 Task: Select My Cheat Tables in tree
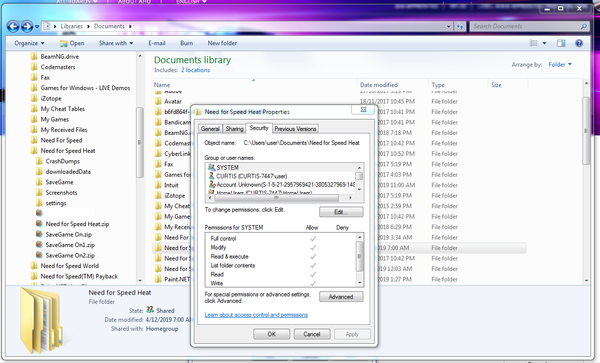[x=63, y=109]
